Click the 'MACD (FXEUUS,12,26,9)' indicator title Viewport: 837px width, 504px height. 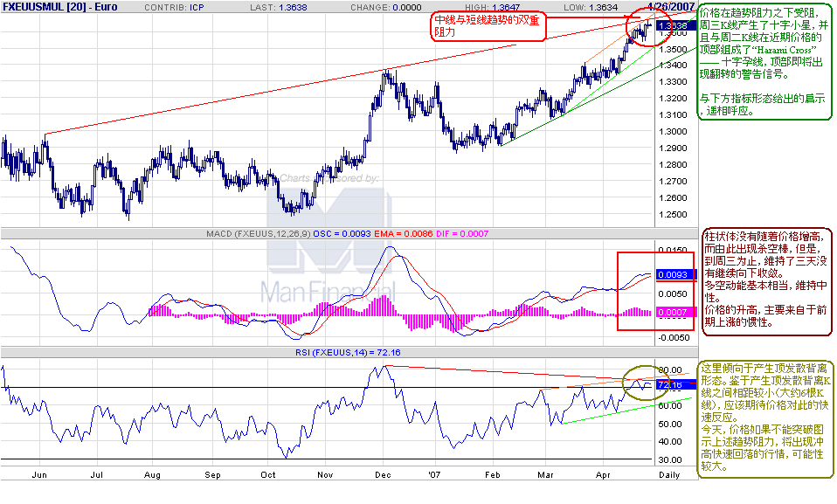pos(259,234)
